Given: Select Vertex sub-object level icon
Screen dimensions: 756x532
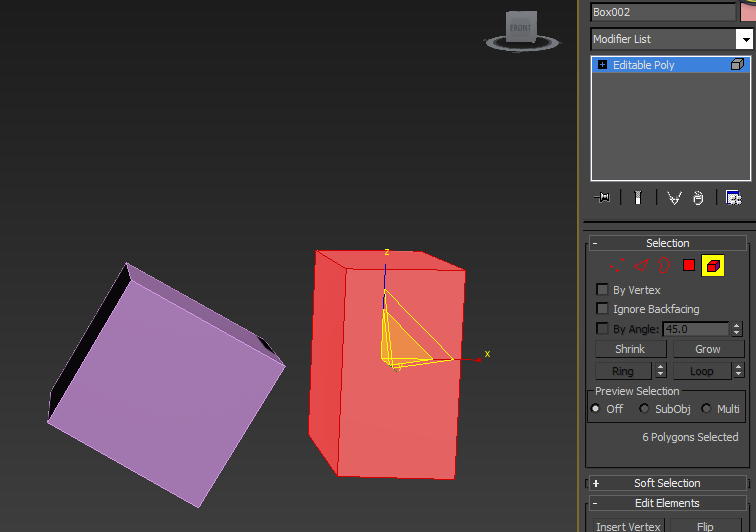Looking at the screenshot, I should (x=617, y=265).
